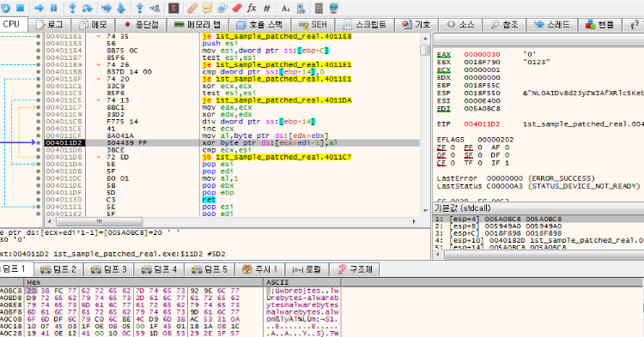The height and width of the screenshot is (337, 644).
Task: Open Functions with the fx icon
Action: pyautogui.click(x=252, y=8)
